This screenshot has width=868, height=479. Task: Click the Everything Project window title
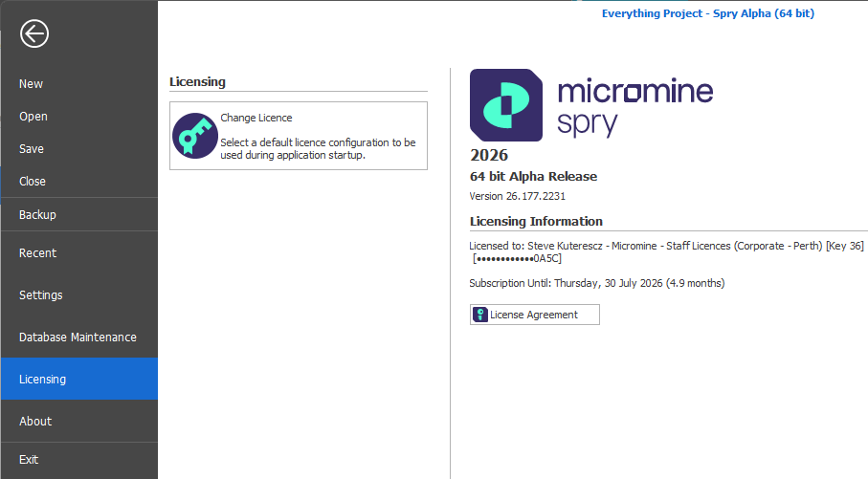tap(708, 13)
